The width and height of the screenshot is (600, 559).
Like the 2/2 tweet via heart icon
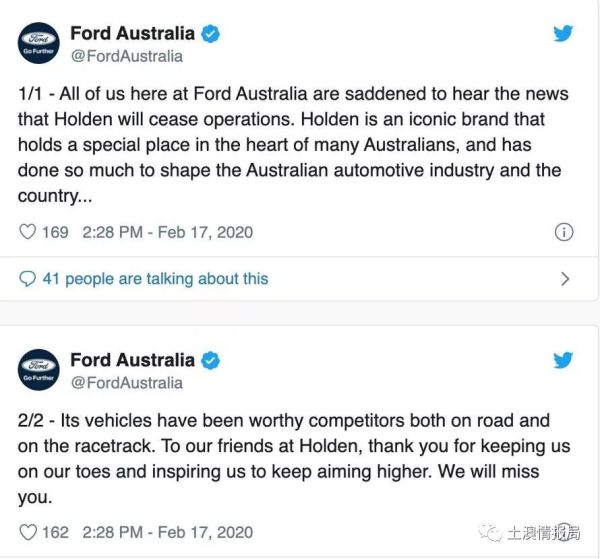(28, 532)
